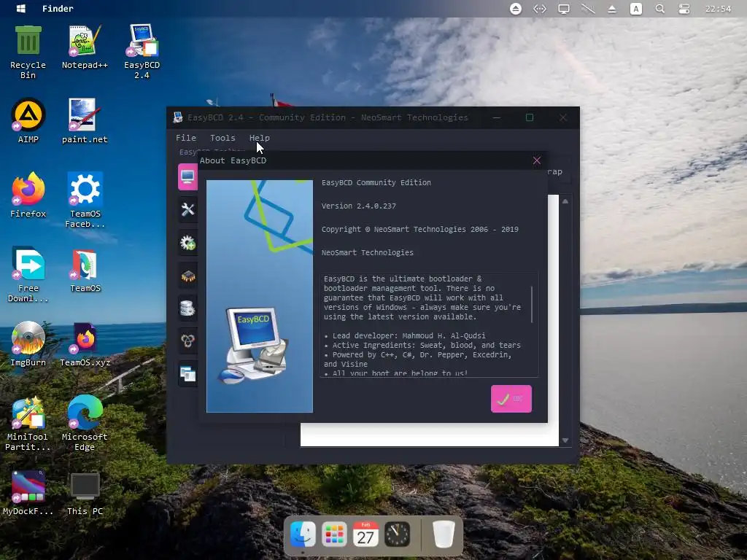Viewport: 747px width, 560px height.
Task: Click scroll down arrow in EasyBCD main pane
Action: point(565,440)
